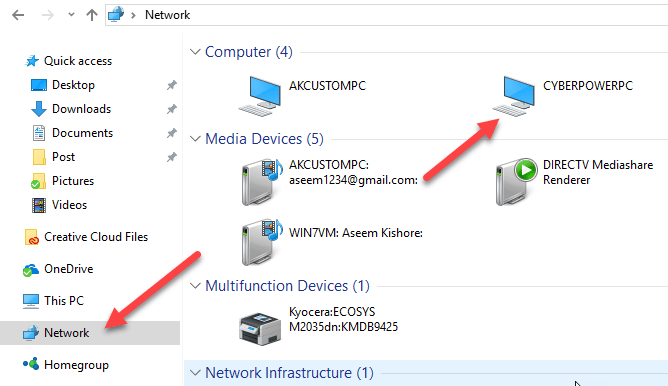Click the Network address bar field
The image size is (668, 386).
click(386, 15)
